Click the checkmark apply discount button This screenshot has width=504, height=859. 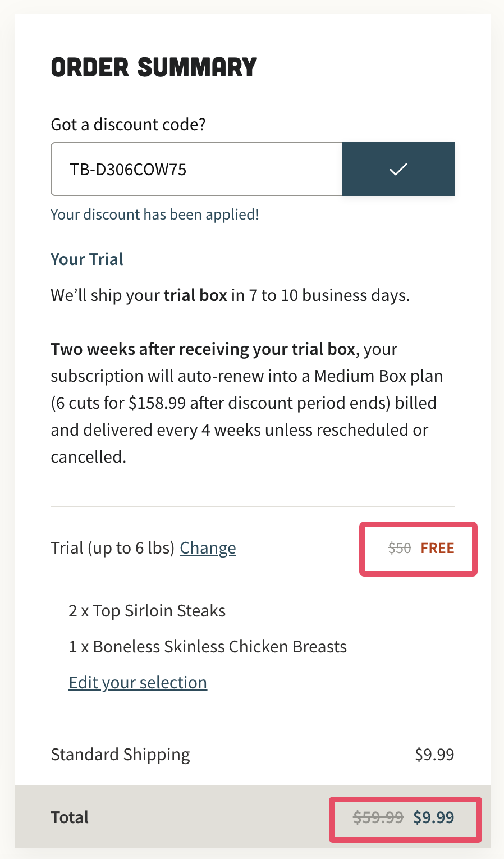tap(398, 169)
